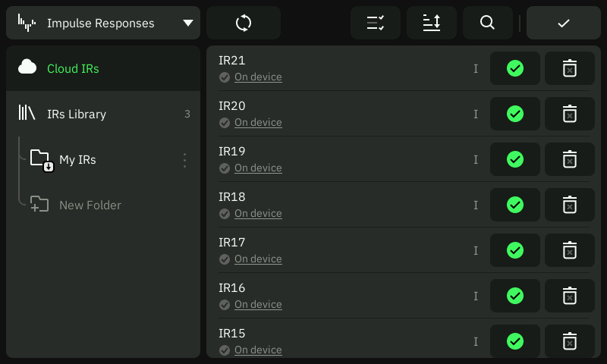Delete IR21 with its trash icon
607x364 pixels.
(x=569, y=69)
